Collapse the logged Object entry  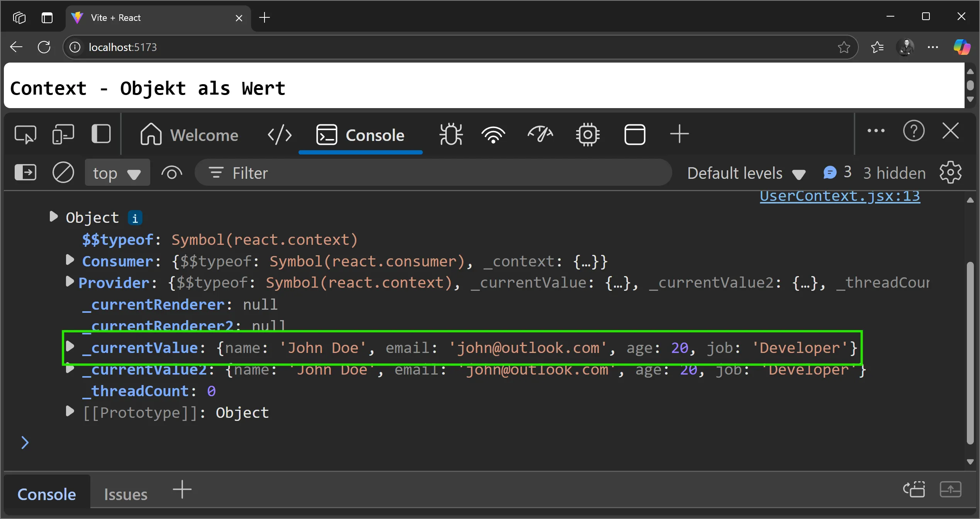[53, 217]
